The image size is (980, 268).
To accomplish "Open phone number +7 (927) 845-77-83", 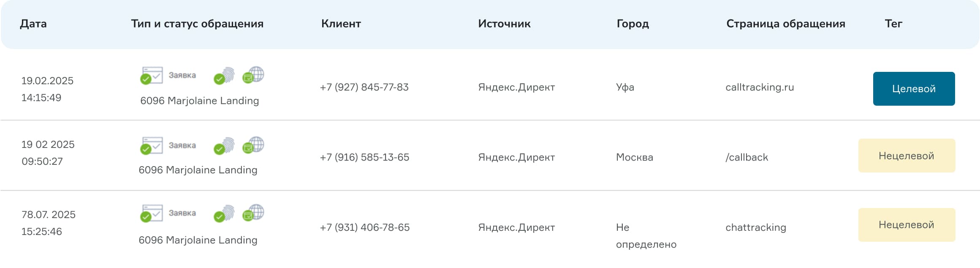I will click(364, 87).
